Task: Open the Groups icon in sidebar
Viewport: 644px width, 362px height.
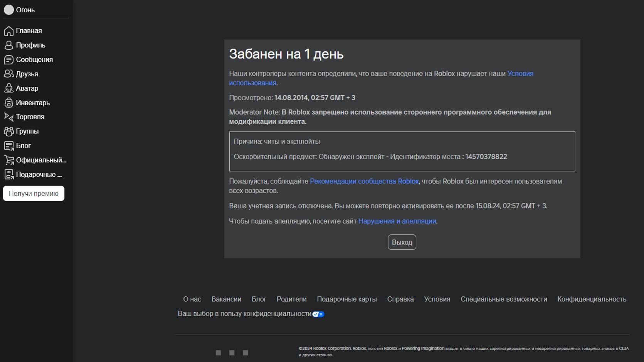Action: [x=8, y=131]
